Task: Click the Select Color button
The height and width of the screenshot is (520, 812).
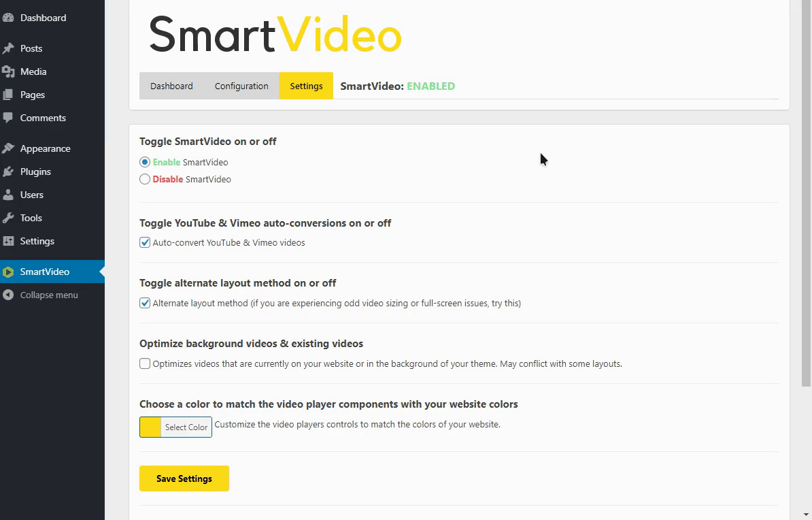Action: (x=186, y=427)
